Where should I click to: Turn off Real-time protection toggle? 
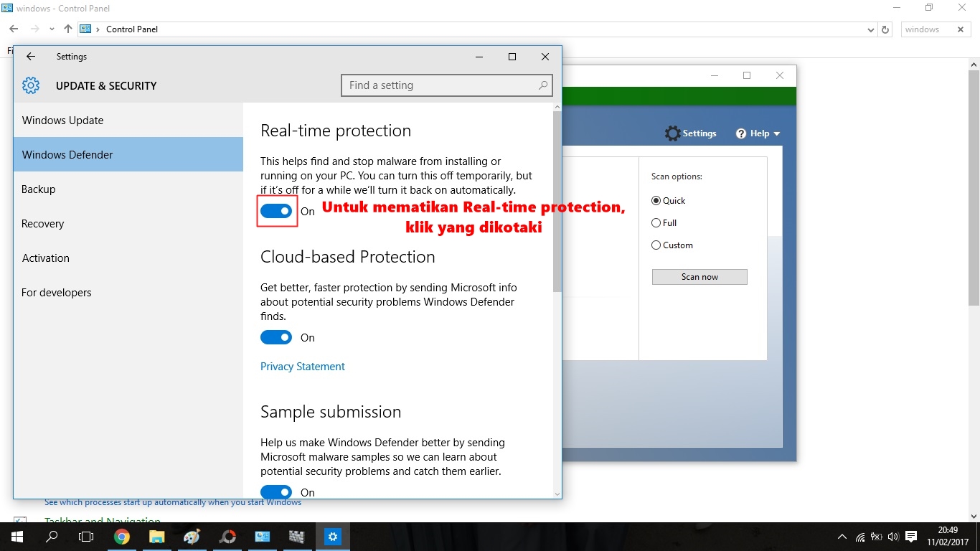click(276, 211)
